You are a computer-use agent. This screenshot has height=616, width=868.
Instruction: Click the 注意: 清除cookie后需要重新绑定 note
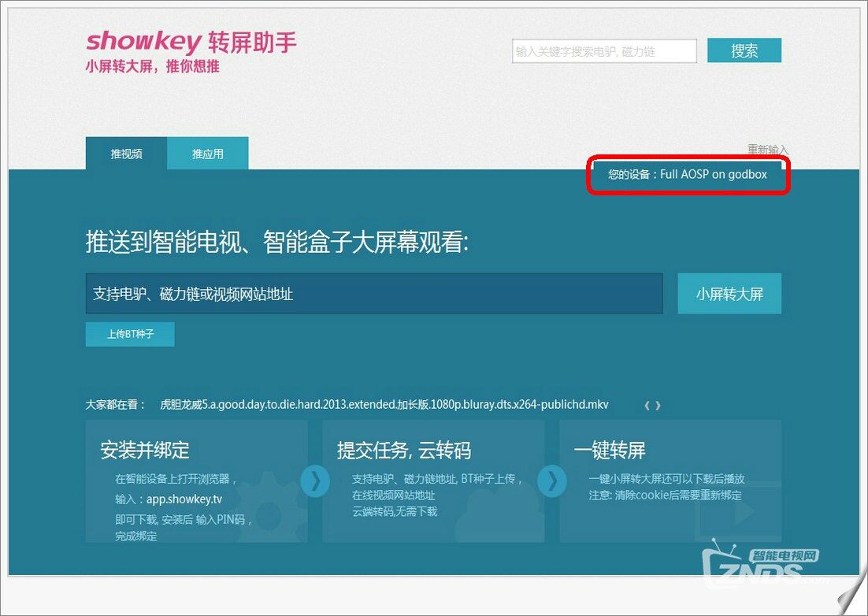[x=665, y=495]
